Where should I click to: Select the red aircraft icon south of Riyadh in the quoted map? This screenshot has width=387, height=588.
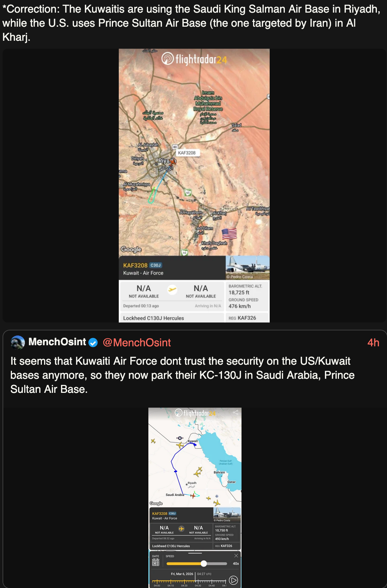tap(193, 496)
